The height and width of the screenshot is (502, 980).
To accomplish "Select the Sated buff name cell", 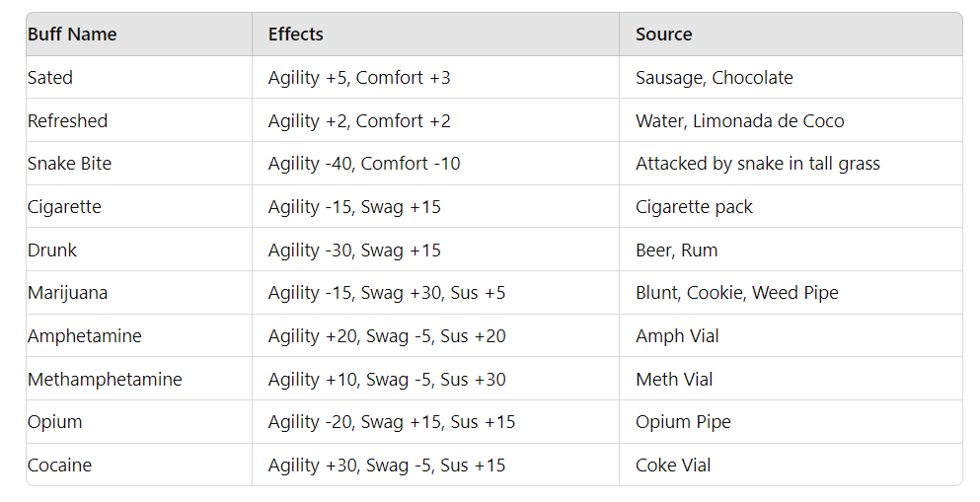I will [50, 78].
